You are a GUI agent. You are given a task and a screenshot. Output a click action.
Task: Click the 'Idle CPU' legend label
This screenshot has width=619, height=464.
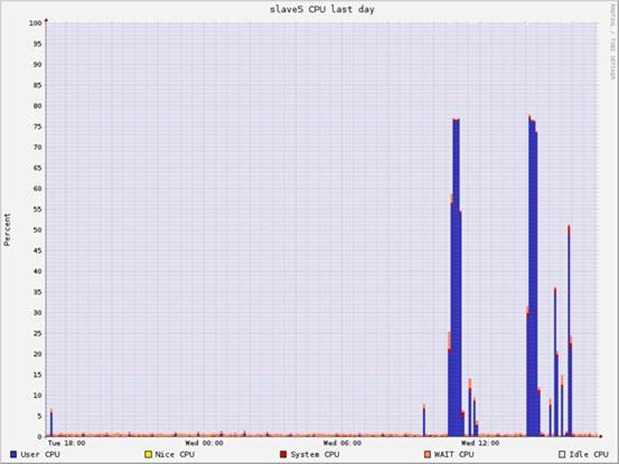[x=589, y=455]
